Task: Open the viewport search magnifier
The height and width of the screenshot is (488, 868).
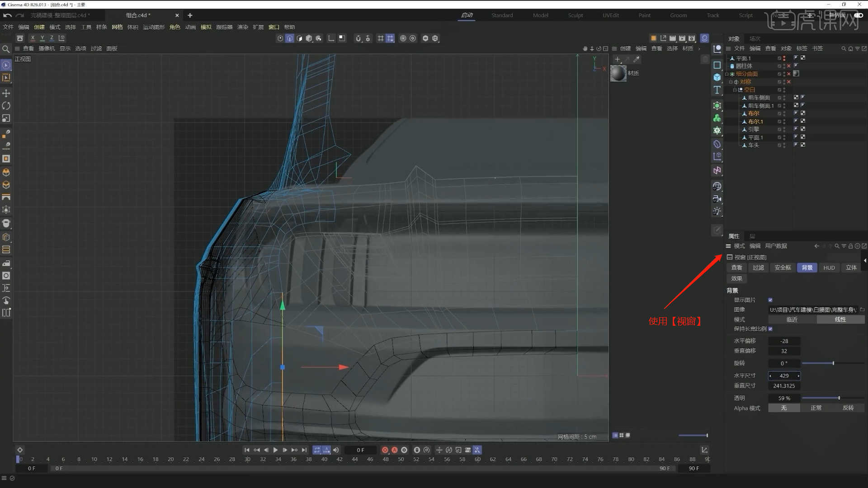Action: pos(6,49)
